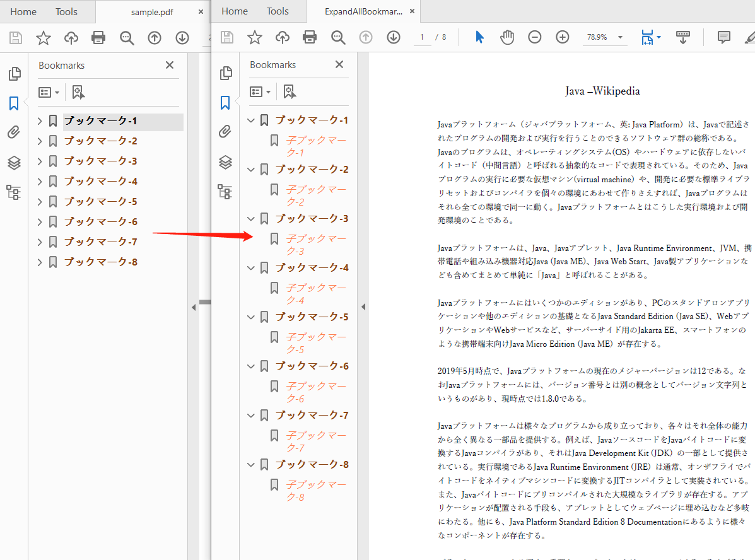Bookmarks sidebar icon in ExpandAllBookmarks window
This screenshot has width=755, height=560.
pyautogui.click(x=225, y=103)
